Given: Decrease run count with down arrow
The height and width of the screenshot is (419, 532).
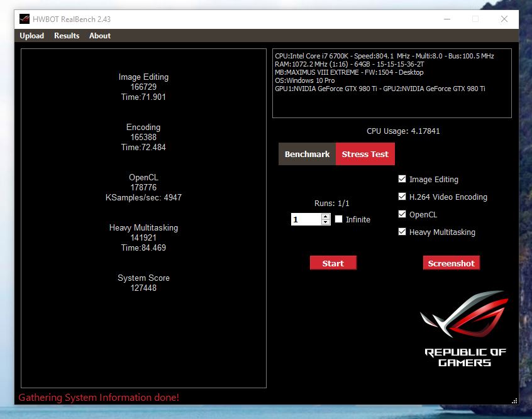Looking at the screenshot, I should (326, 222).
